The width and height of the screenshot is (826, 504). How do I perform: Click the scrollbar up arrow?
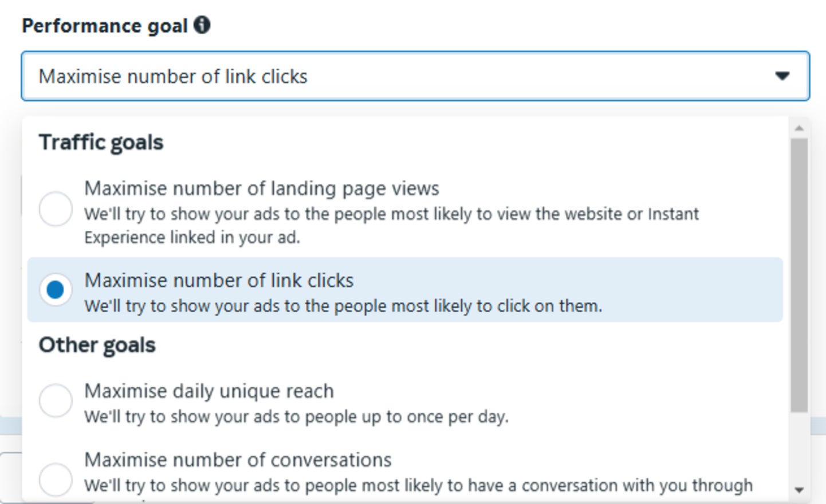coord(800,128)
